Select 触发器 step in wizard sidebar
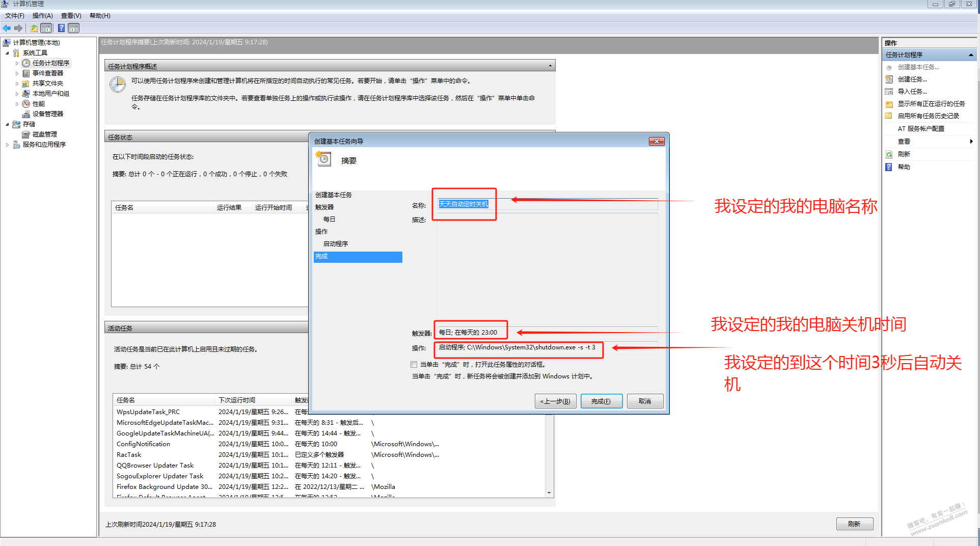 point(324,207)
